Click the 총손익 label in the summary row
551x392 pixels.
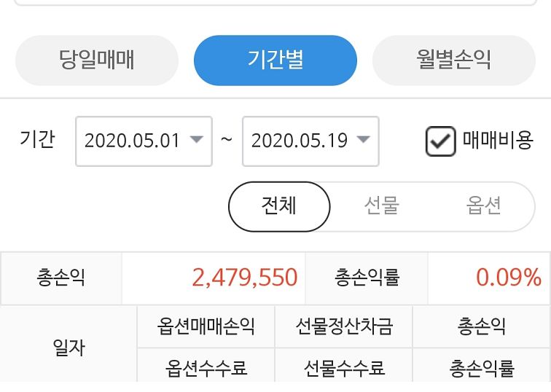61,278
